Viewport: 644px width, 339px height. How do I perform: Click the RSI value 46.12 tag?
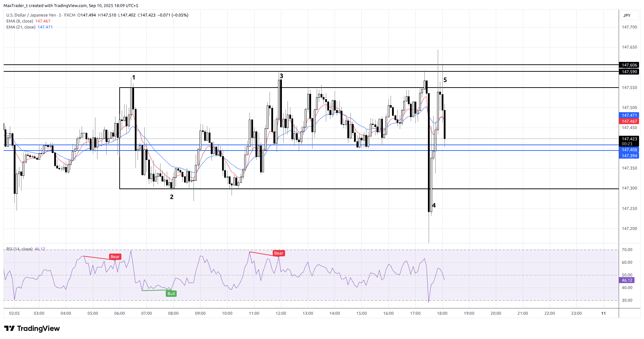tap(627, 280)
